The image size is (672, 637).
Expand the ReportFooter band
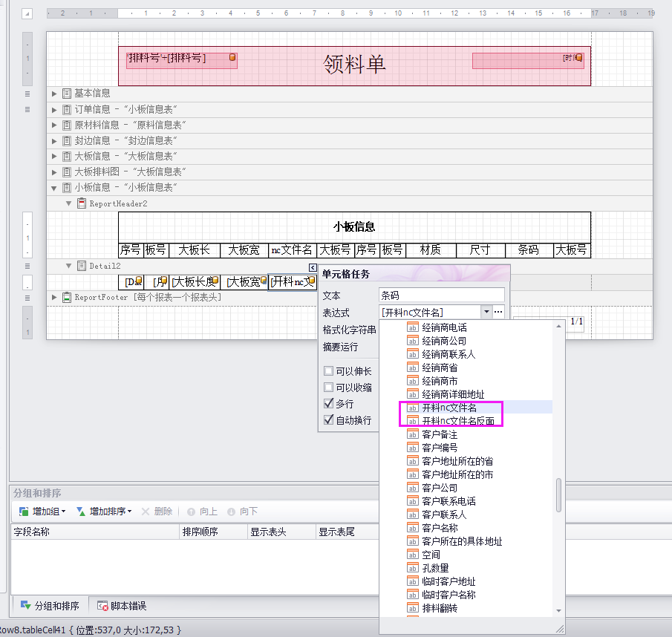point(54,297)
